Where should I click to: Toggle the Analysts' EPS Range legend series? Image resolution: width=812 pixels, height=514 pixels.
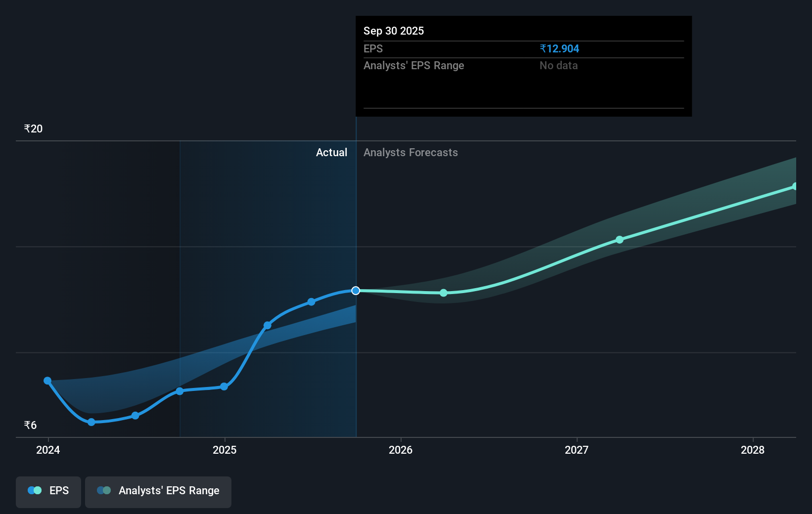[158, 492]
